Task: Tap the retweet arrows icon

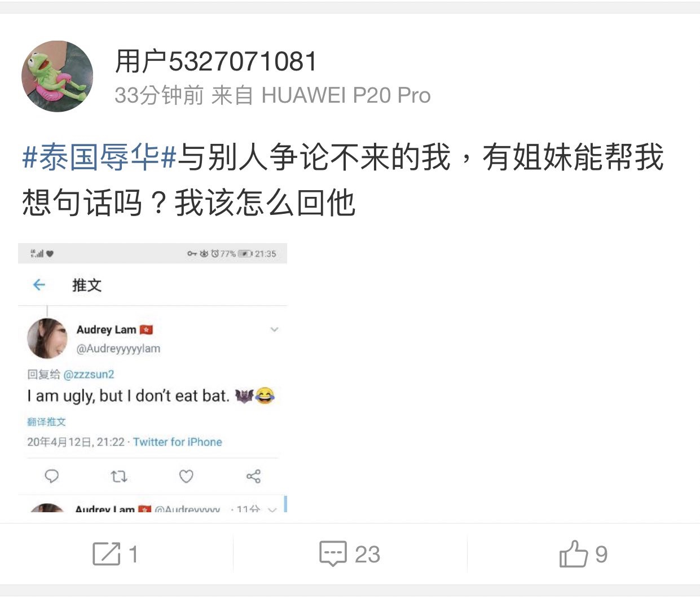Action: pos(118,477)
